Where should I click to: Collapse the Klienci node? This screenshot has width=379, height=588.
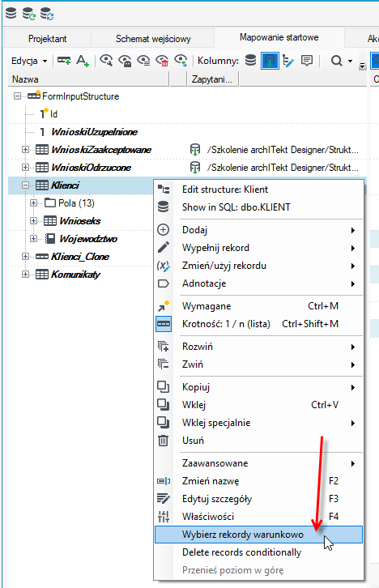pos(25,185)
